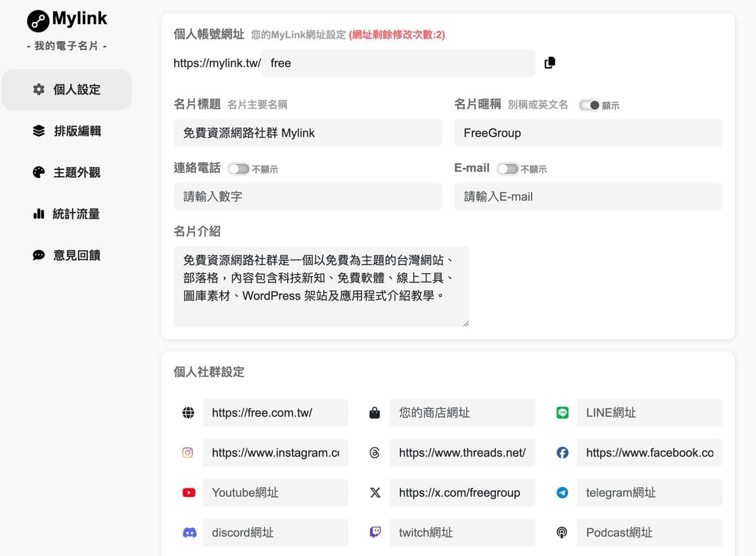Focus the twitch網址 field
This screenshot has height=556, width=756.
(x=462, y=532)
